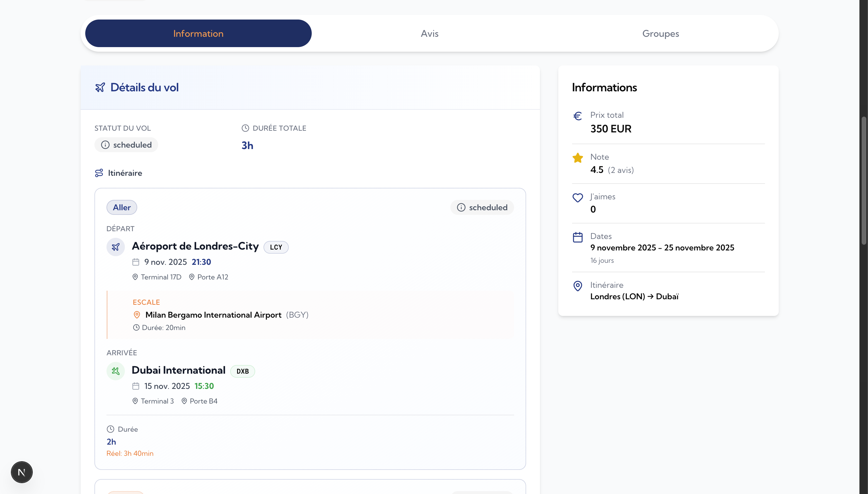The image size is (868, 494).
Task: Click the DXB airport code badge
Action: [x=243, y=371]
